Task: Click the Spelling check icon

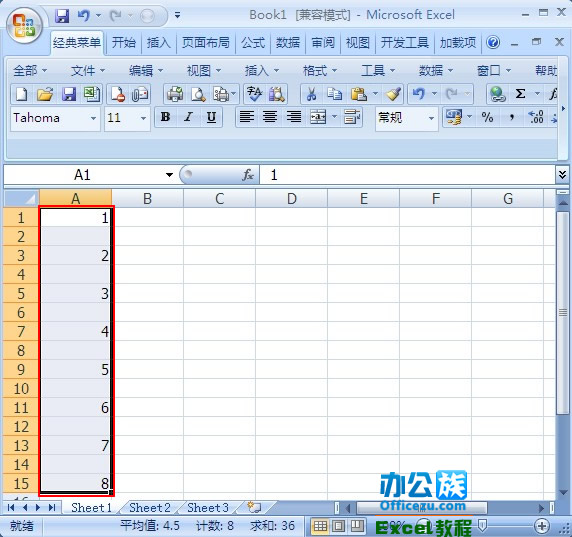Action: pyautogui.click(x=254, y=94)
